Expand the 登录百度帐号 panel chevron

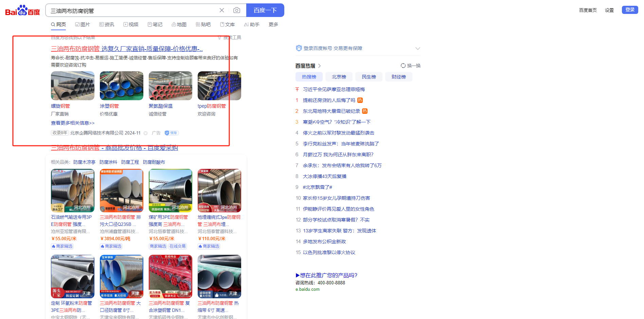point(418,48)
